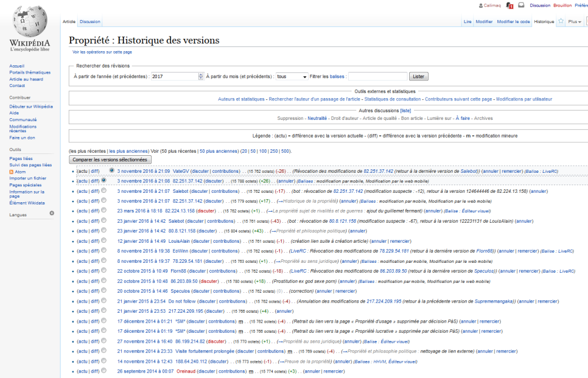Click the '50 plus anciennes' link
Screen dimensions: 588x378
[x=219, y=152]
